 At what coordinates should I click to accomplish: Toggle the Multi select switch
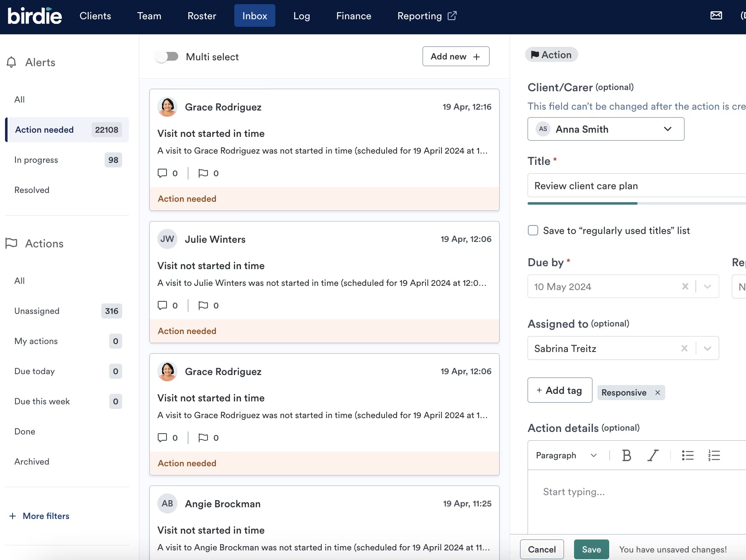tap(167, 57)
